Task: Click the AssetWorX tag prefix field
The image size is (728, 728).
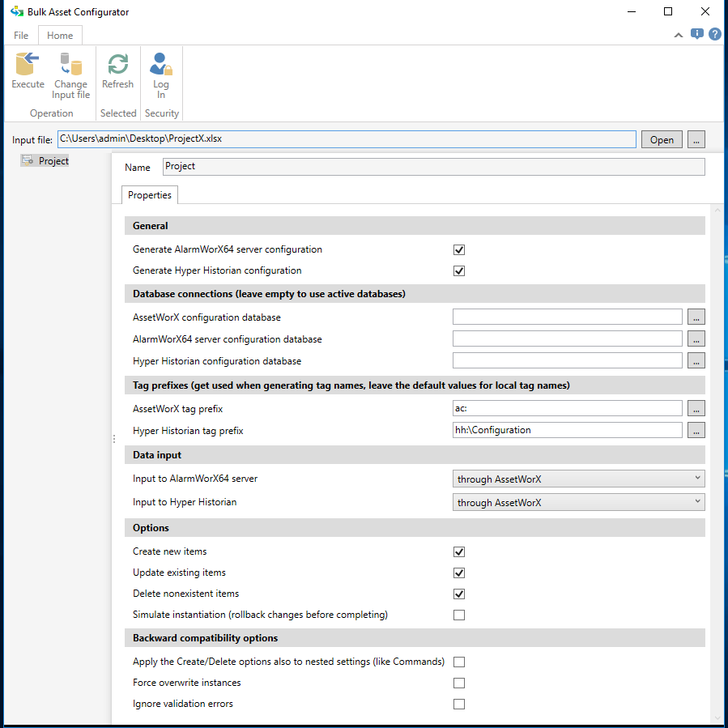Action: (567, 408)
